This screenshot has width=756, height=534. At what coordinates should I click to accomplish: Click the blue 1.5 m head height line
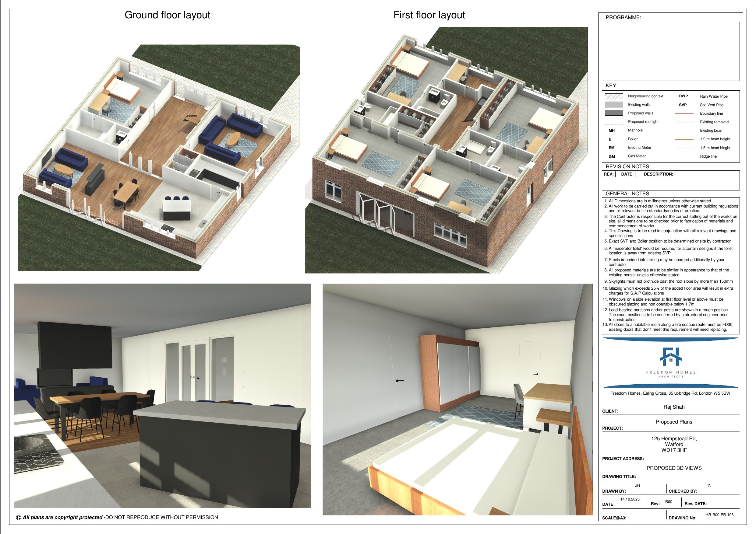(x=684, y=148)
